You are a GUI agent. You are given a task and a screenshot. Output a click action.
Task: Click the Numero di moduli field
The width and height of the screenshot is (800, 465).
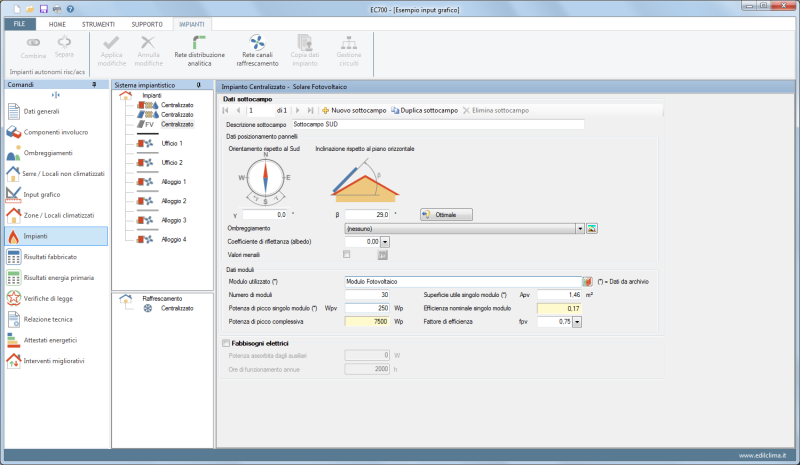click(367, 295)
